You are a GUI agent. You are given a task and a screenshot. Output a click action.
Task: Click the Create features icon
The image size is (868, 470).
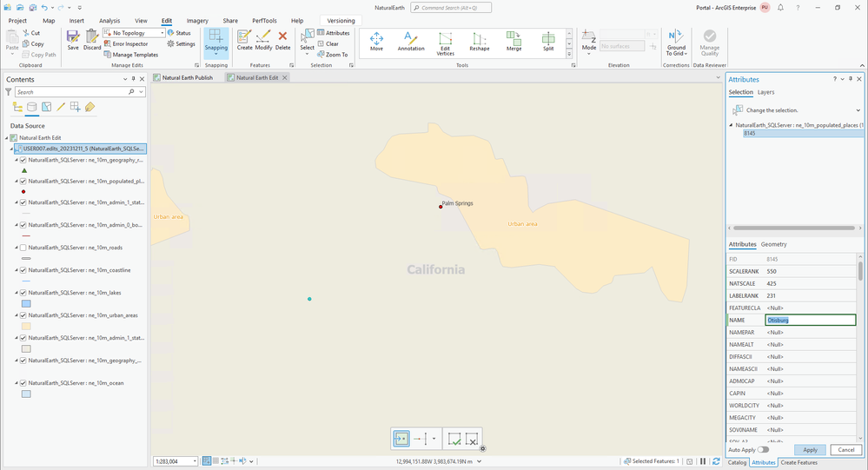(244, 40)
